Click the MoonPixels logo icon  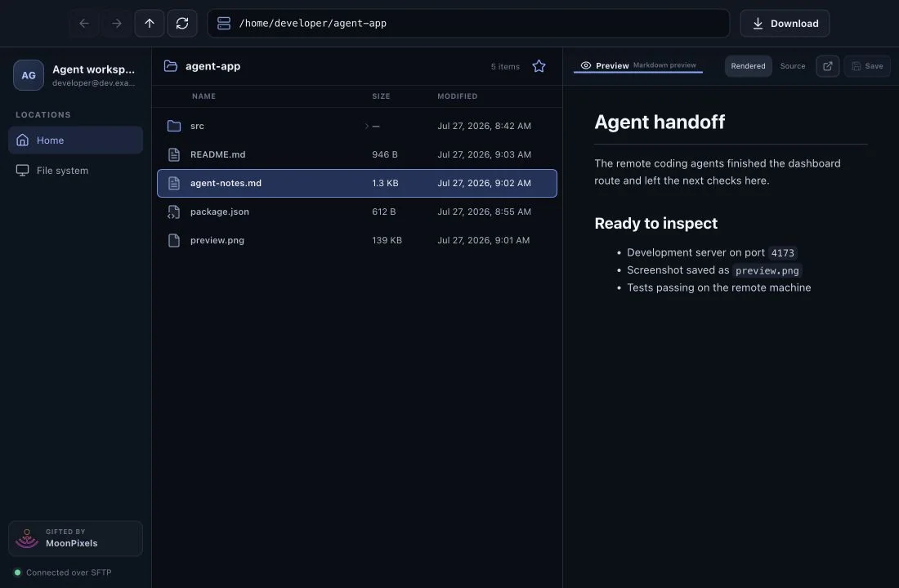pyautogui.click(x=27, y=539)
